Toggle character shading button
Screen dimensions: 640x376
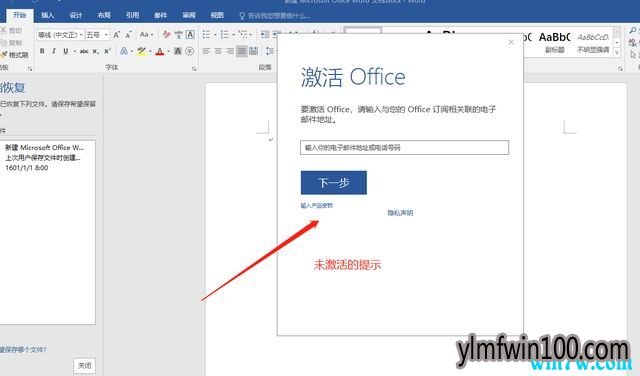coord(178,51)
